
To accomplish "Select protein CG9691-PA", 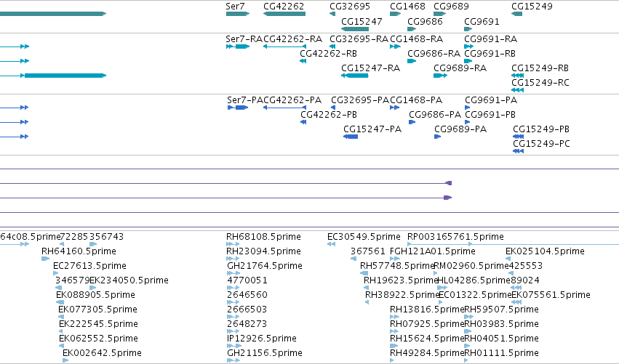I will pyautogui.click(x=491, y=100).
